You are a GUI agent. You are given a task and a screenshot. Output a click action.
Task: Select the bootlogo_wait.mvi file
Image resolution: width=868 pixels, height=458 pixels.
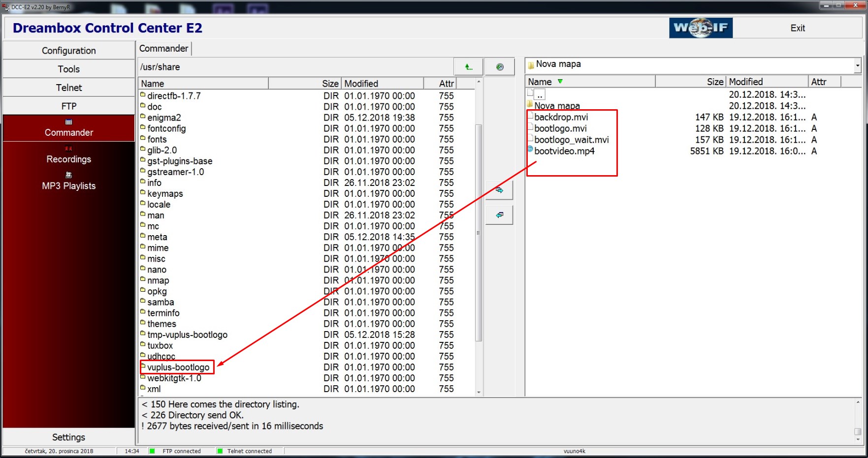click(x=571, y=140)
